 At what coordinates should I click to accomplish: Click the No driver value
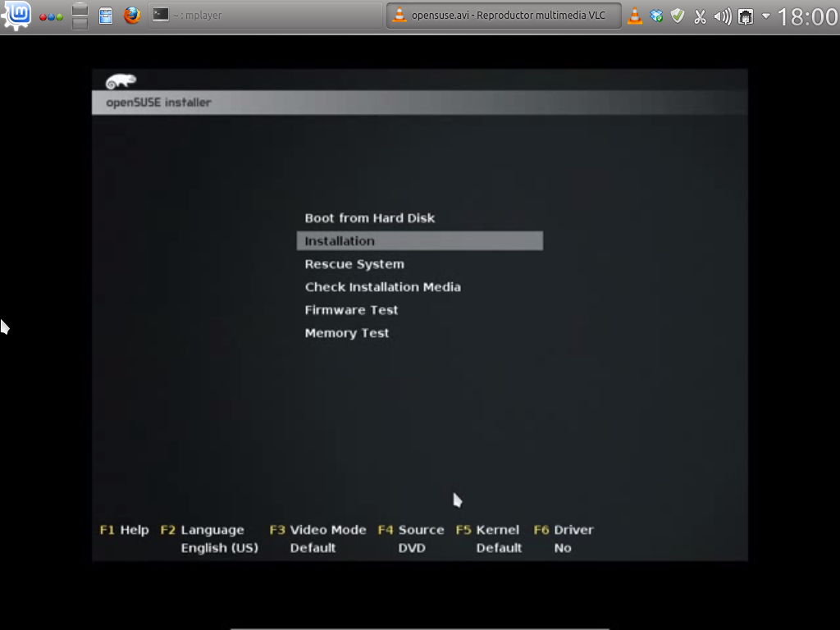pos(563,548)
